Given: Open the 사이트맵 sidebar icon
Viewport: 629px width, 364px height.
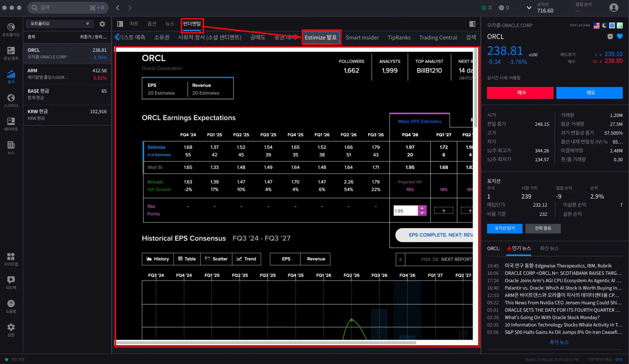Looking at the screenshot, I should click(x=11, y=259).
